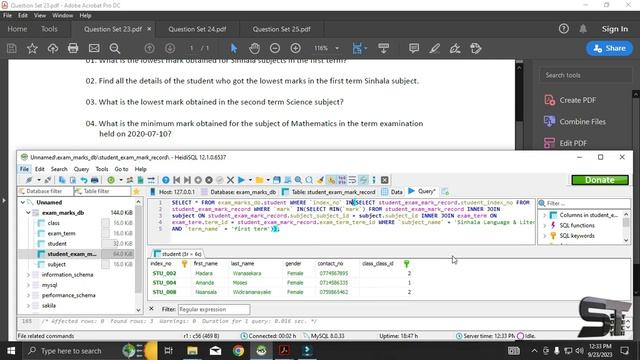This screenshot has height=360, width=640.
Task: Click the blue help icon in HeidiSQL toolbar
Action: 166,180
